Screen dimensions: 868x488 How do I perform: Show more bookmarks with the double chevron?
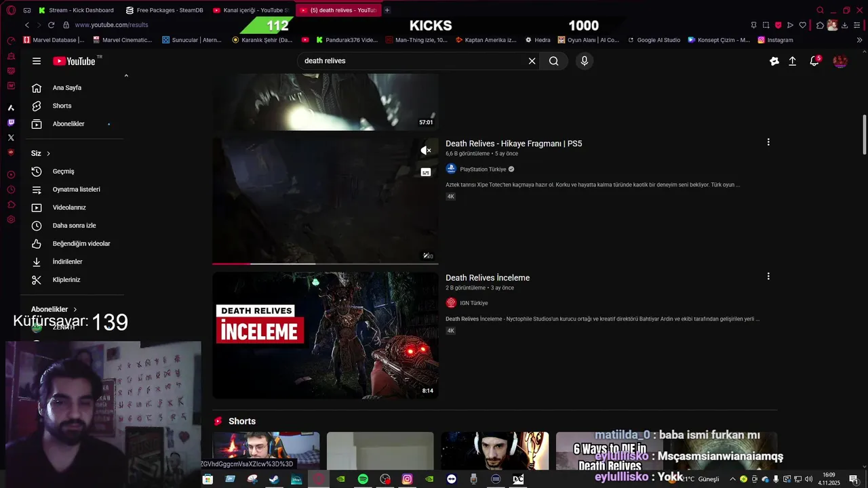pos(860,40)
